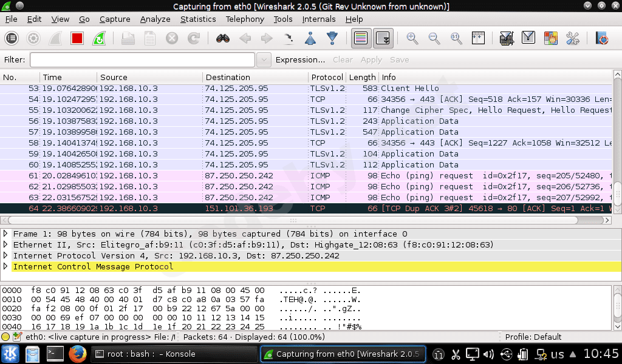Sort packets by Protocol column header

coord(327,77)
